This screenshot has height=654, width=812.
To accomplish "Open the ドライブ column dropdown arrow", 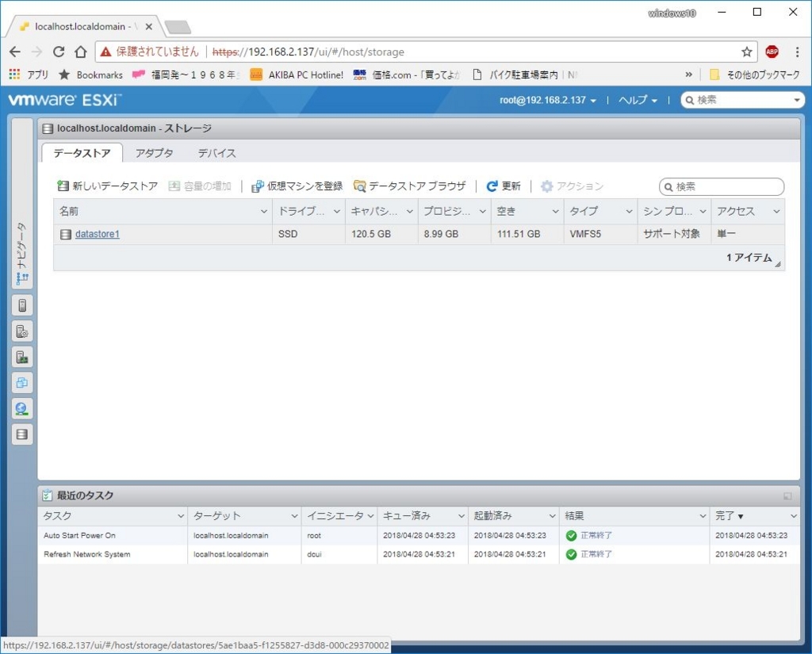I will click(336, 212).
